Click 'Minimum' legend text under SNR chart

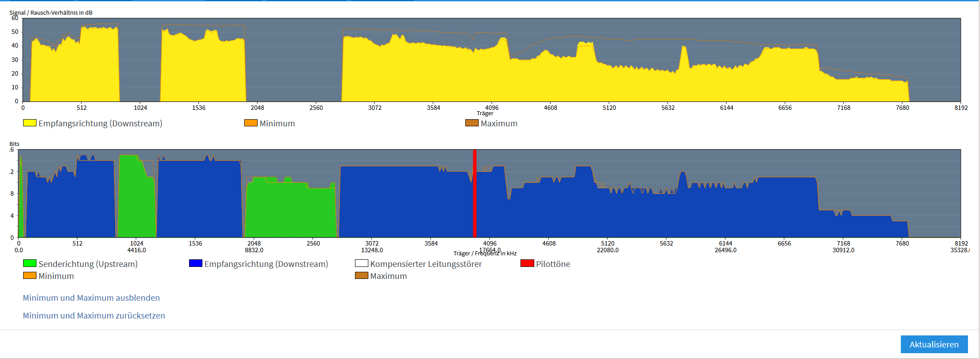277,123
